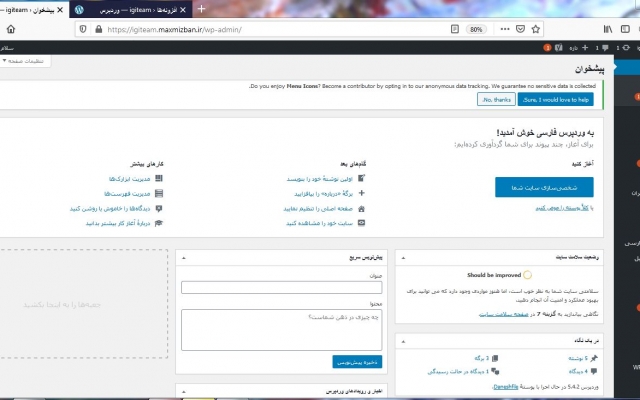The image size is (640, 400).
Task: Click به وردپرس فارسی خوش آمدید heading
Action: click(x=545, y=132)
